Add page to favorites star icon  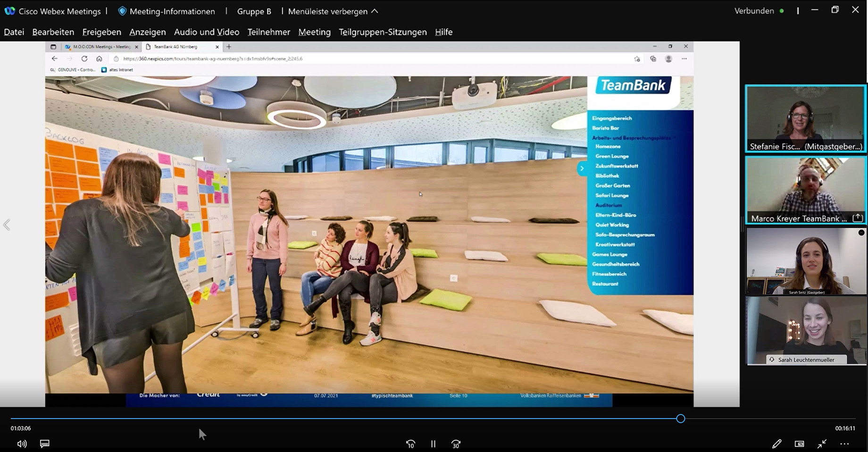[x=637, y=59]
